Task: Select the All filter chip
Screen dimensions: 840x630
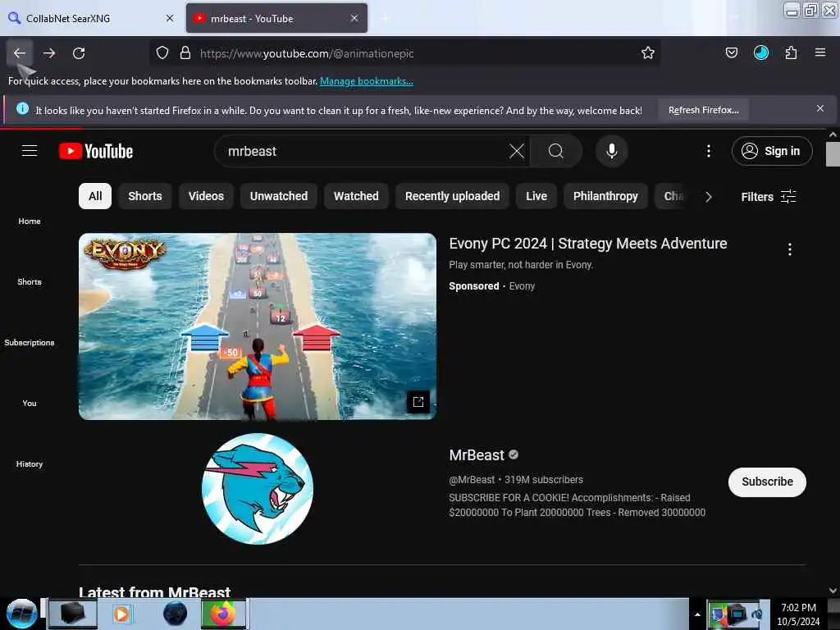Action: coord(95,196)
